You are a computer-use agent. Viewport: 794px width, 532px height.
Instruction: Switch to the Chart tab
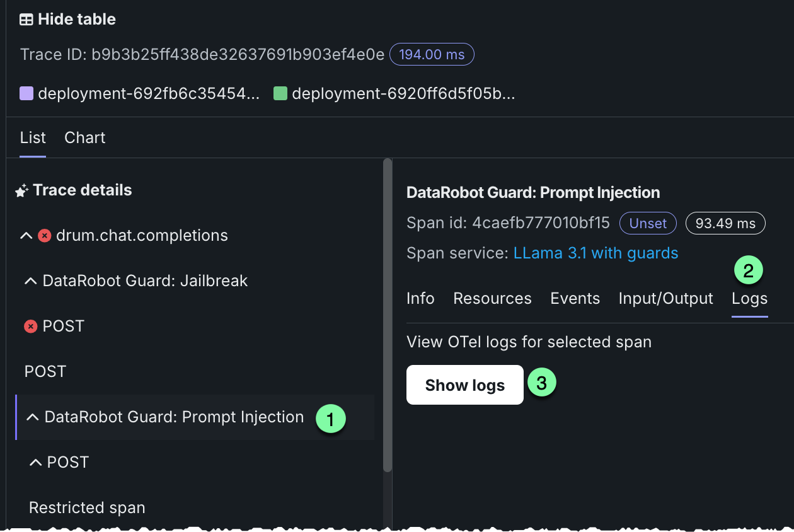click(x=85, y=138)
